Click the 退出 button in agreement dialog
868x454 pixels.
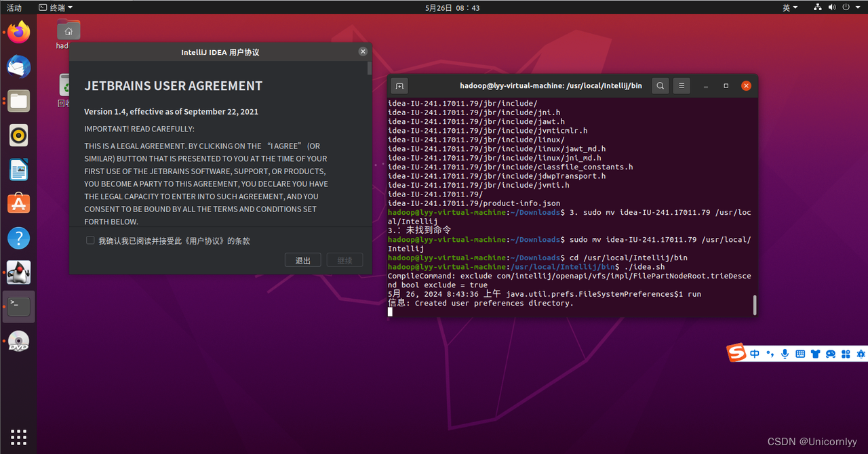(303, 260)
